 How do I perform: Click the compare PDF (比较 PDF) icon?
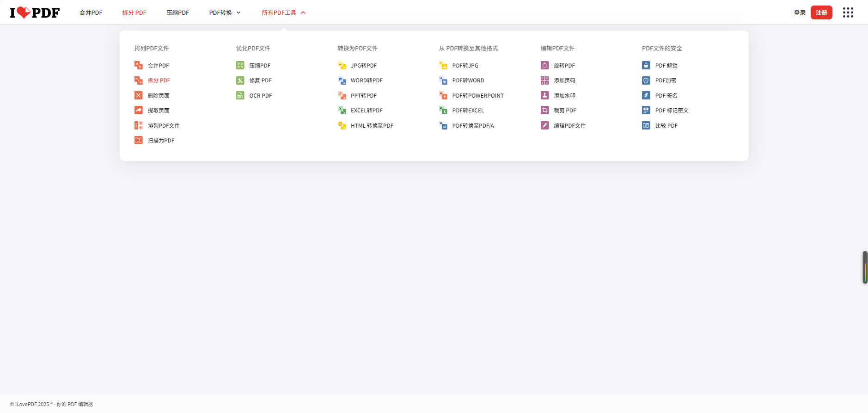click(x=646, y=125)
